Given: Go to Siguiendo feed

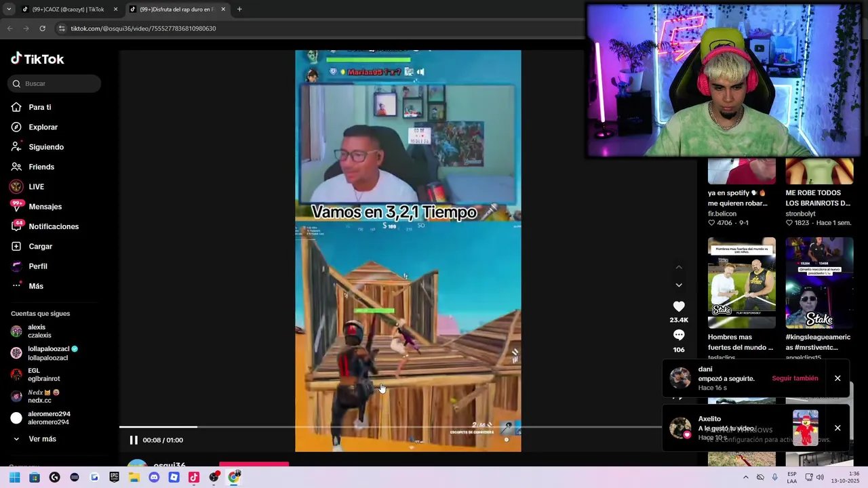Looking at the screenshot, I should tap(37, 147).
